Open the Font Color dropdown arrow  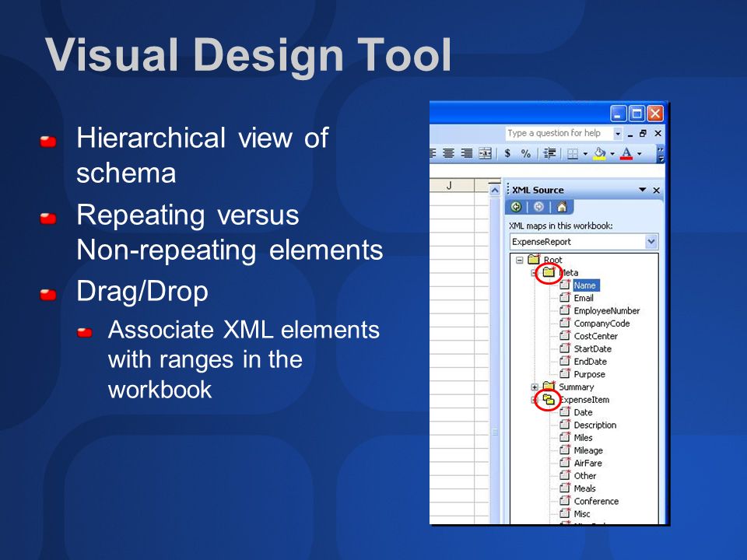pyautogui.click(x=640, y=154)
